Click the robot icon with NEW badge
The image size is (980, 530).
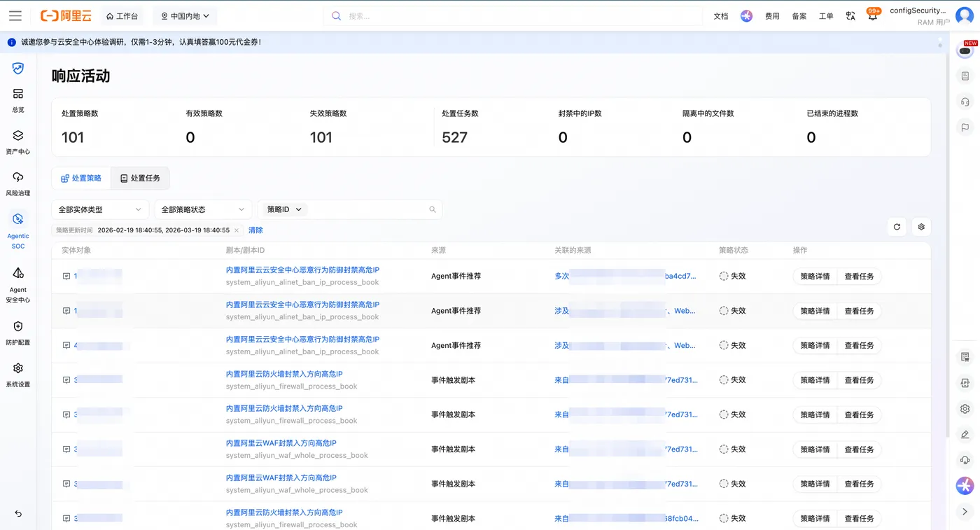[x=965, y=50]
